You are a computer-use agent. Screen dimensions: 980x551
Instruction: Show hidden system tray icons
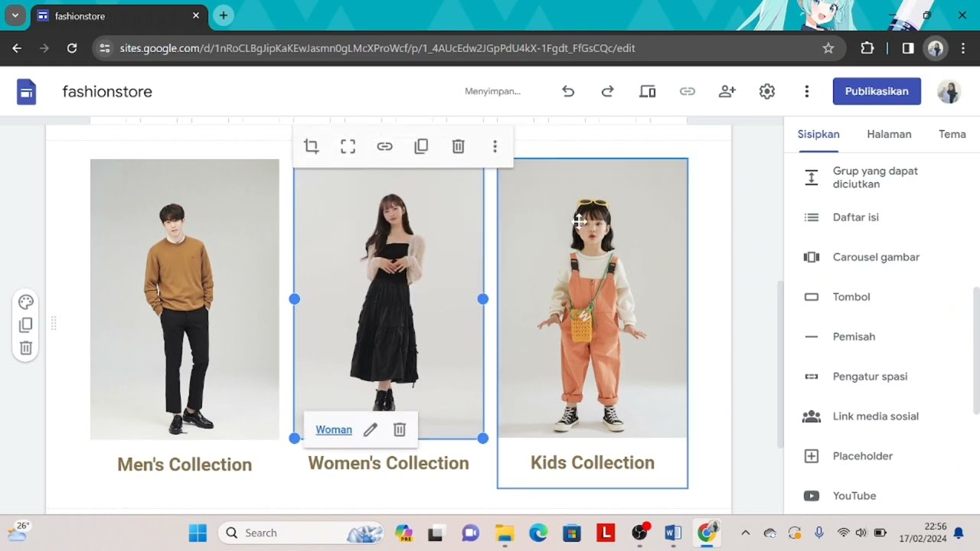746,533
